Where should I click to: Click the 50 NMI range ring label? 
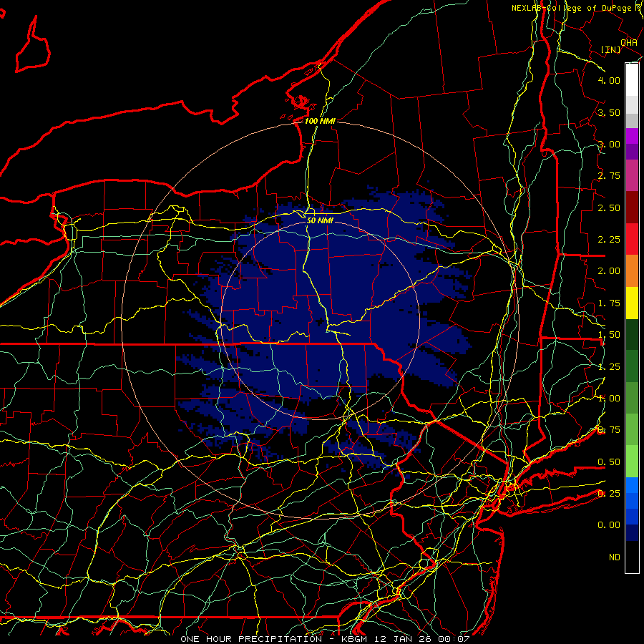click(x=320, y=220)
